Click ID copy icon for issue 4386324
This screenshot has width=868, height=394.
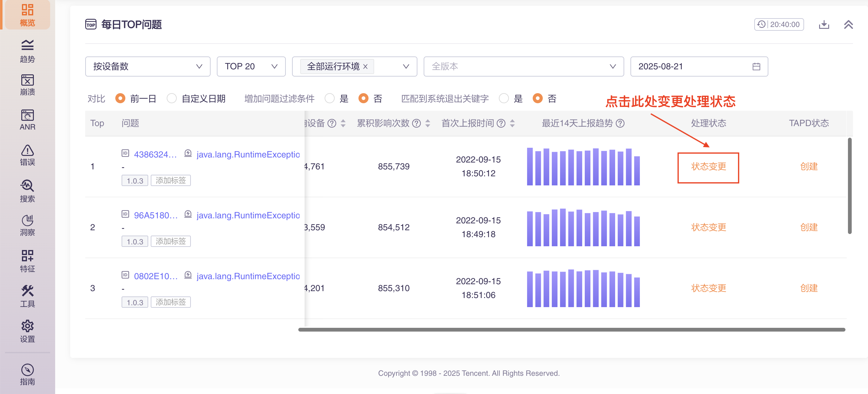125,153
